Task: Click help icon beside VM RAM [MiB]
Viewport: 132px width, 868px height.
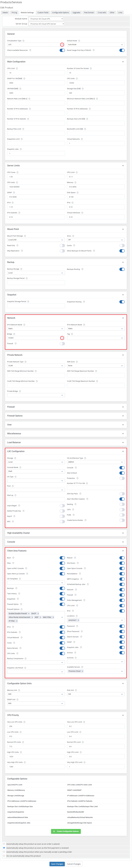Action: [x=20, y=89]
